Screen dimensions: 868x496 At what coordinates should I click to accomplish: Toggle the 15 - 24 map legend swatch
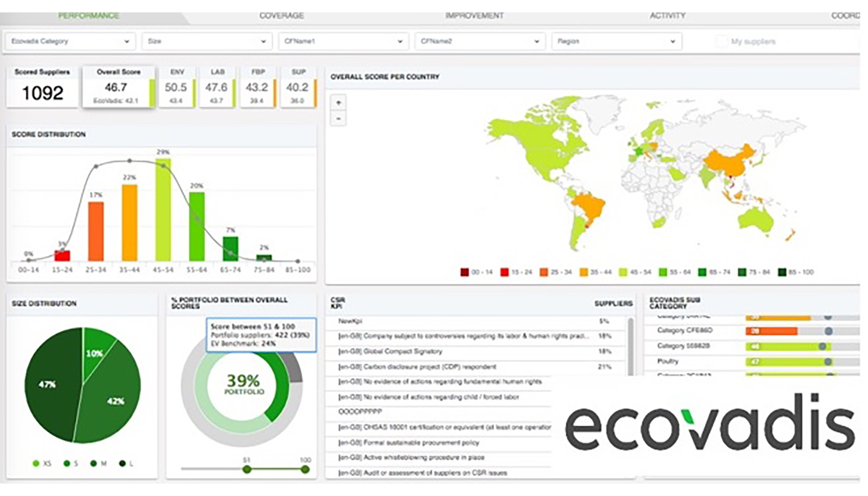pyautogui.click(x=504, y=272)
